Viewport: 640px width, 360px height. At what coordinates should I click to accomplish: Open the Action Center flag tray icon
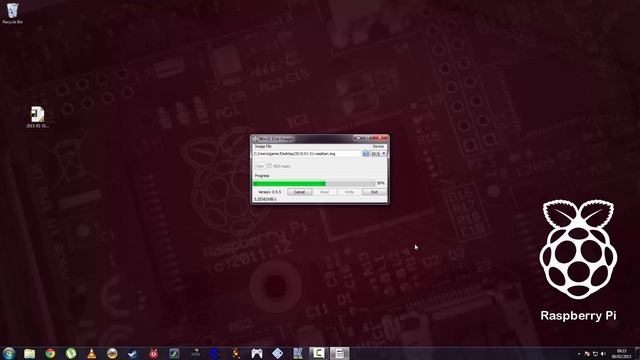pyautogui.click(x=587, y=354)
